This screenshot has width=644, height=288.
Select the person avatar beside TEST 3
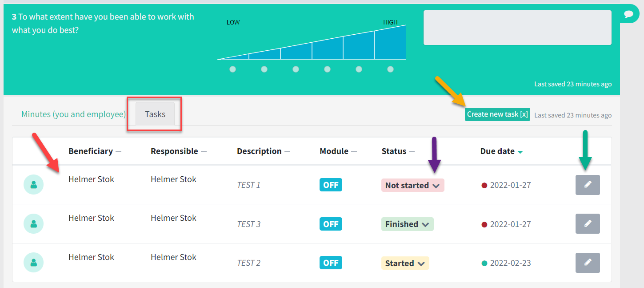[x=33, y=224]
